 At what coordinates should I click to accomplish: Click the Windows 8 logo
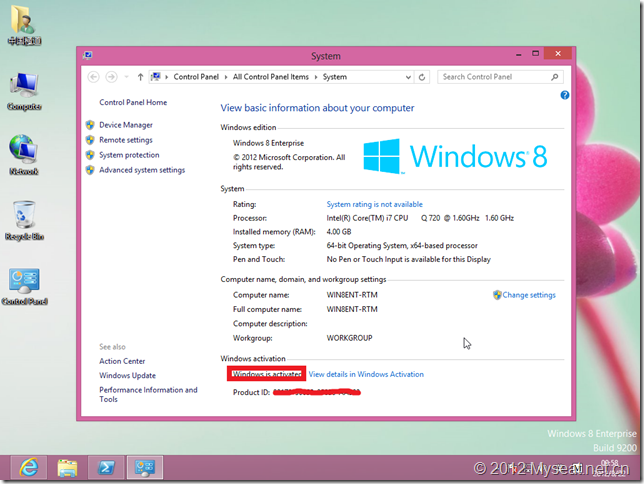click(455, 157)
